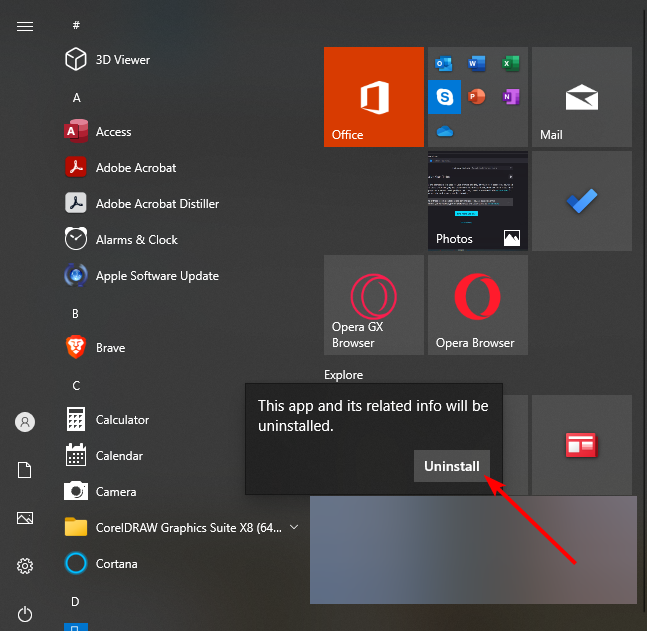This screenshot has width=647, height=631.
Task: Click the CorelDRAW folder chevron arrow
Action: [x=294, y=527]
